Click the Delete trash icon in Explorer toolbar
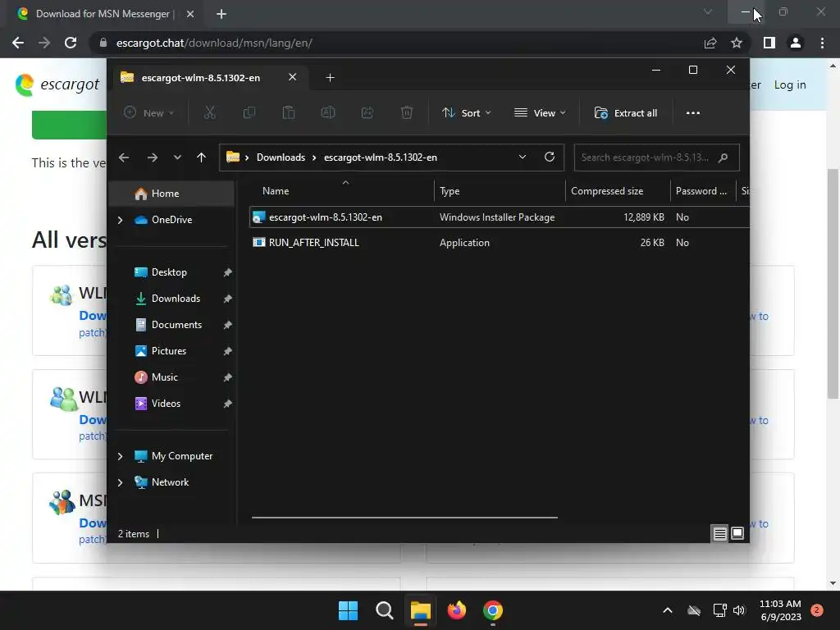 tap(407, 112)
